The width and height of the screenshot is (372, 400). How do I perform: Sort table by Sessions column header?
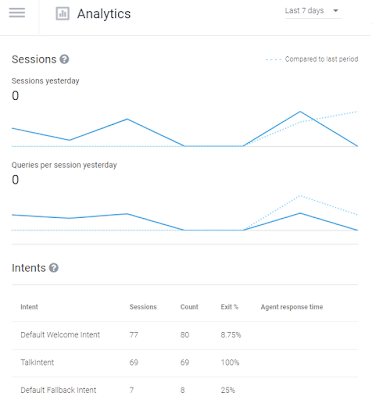[x=143, y=307]
